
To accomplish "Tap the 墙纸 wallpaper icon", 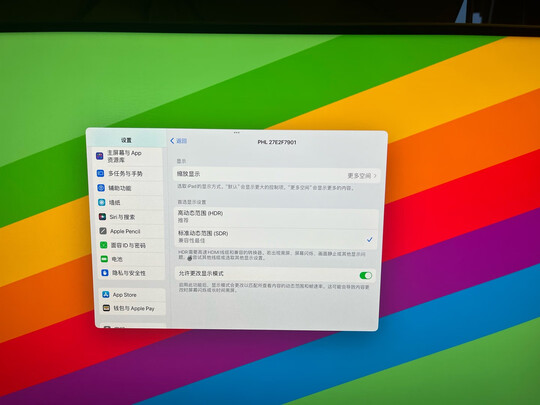I will [x=102, y=202].
